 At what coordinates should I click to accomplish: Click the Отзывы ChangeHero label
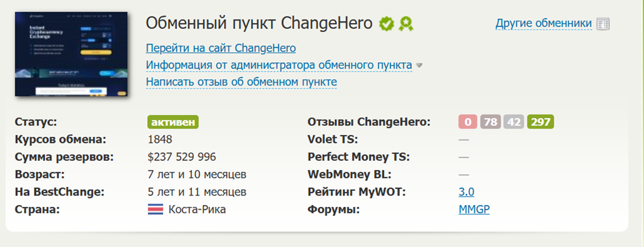pyautogui.click(x=369, y=122)
